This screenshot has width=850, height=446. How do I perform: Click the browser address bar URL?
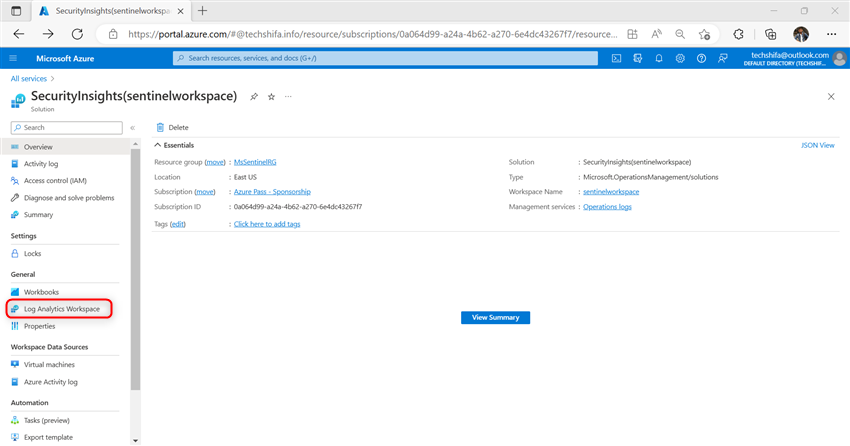coord(373,34)
